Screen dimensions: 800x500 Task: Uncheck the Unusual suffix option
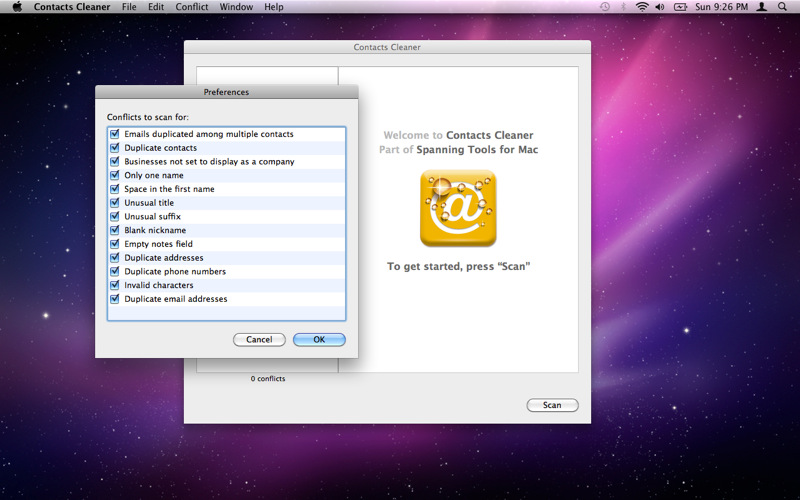114,216
